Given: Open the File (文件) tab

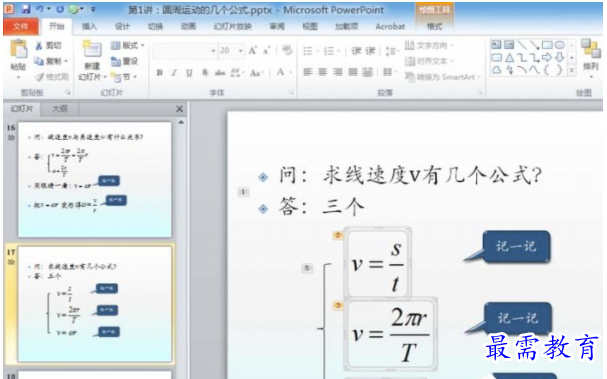Looking at the screenshot, I should coord(21,26).
